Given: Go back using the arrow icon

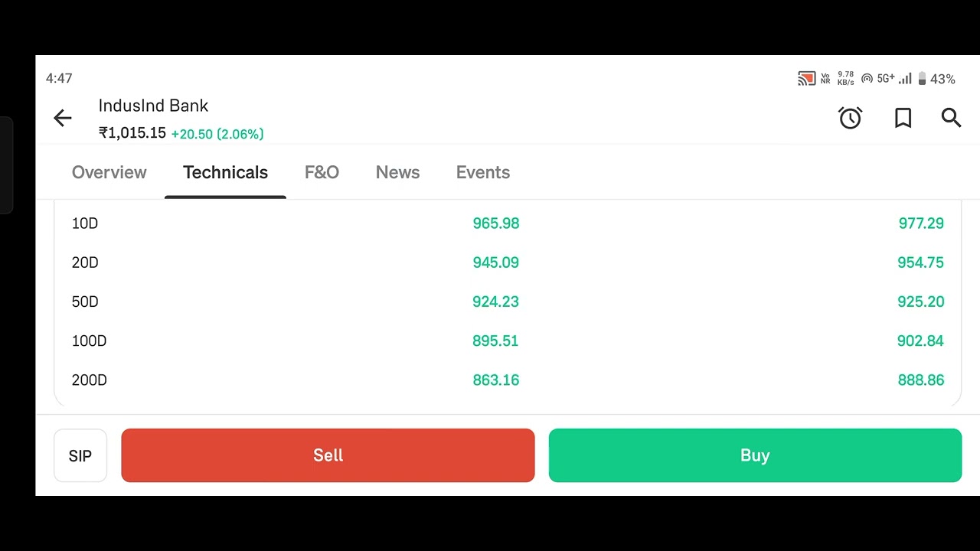Looking at the screenshot, I should pyautogui.click(x=63, y=118).
